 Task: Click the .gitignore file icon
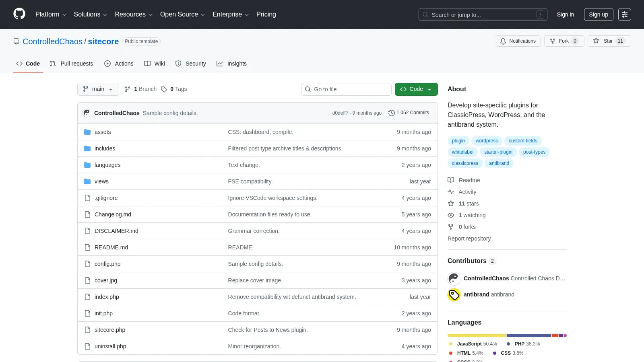[87, 198]
